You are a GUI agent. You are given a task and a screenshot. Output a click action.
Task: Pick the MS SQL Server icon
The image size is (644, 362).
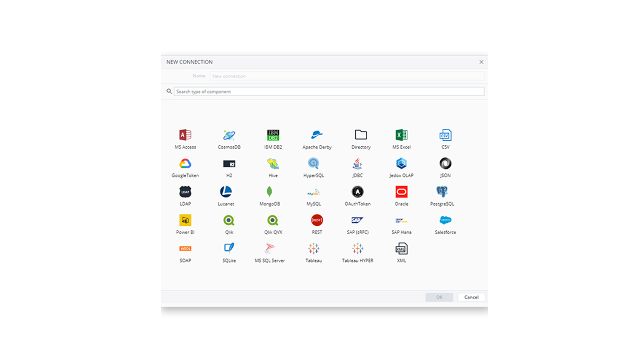270,248
